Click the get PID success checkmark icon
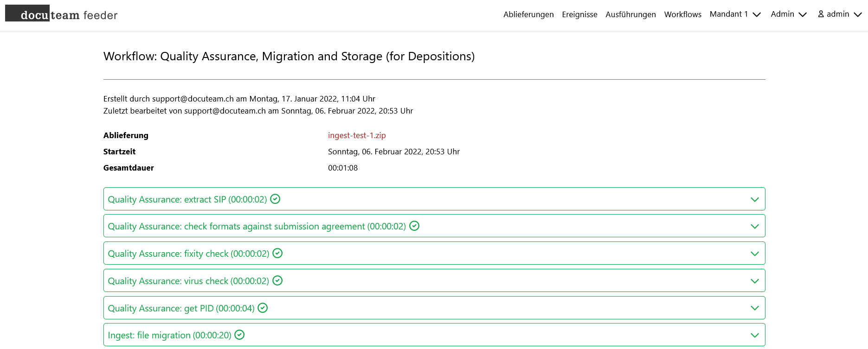 tap(263, 308)
